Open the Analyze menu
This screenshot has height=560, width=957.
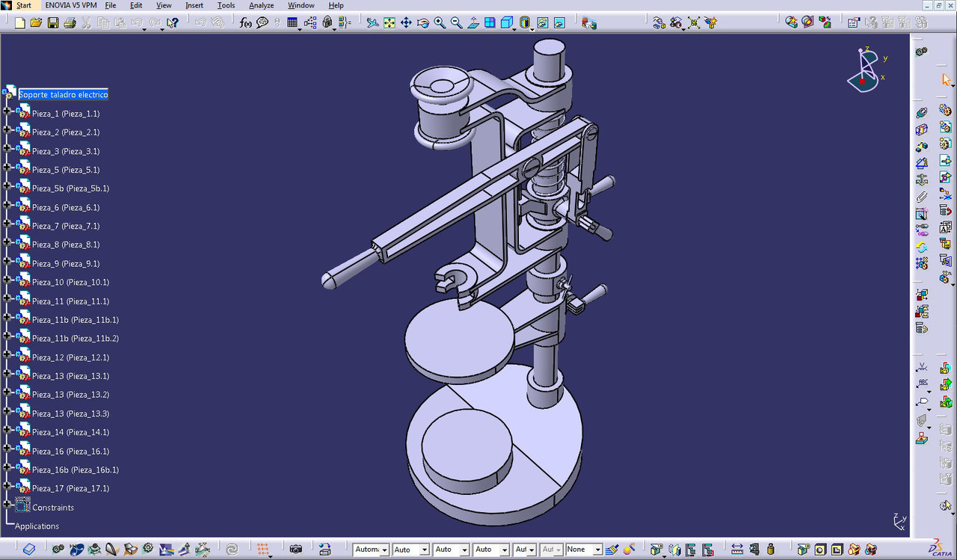pos(261,5)
